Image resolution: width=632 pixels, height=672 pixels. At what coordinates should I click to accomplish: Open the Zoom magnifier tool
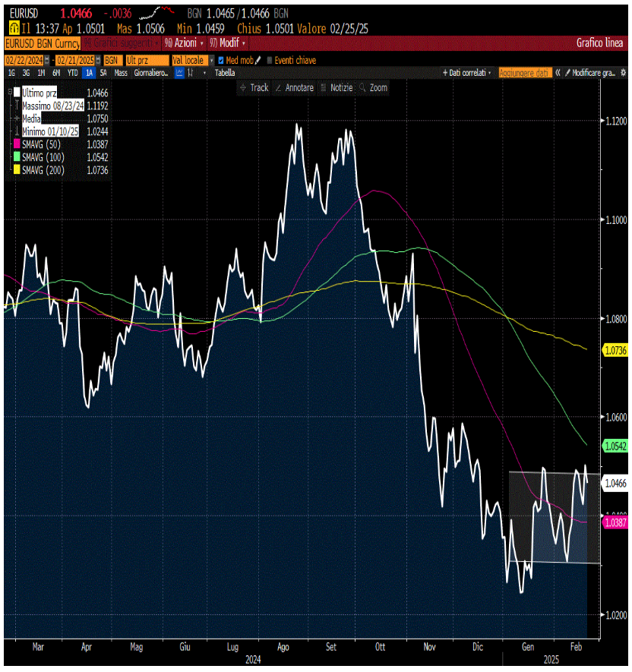374,88
